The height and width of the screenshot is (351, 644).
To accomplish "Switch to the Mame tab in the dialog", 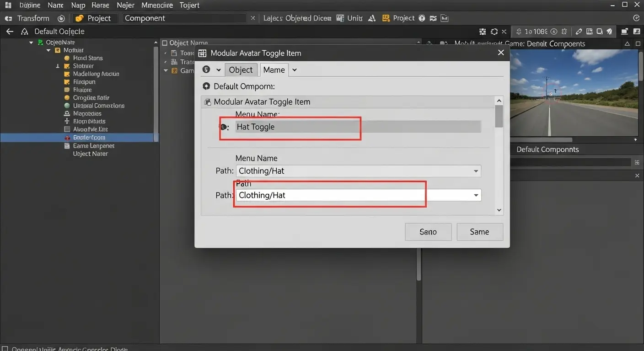I will click(274, 69).
